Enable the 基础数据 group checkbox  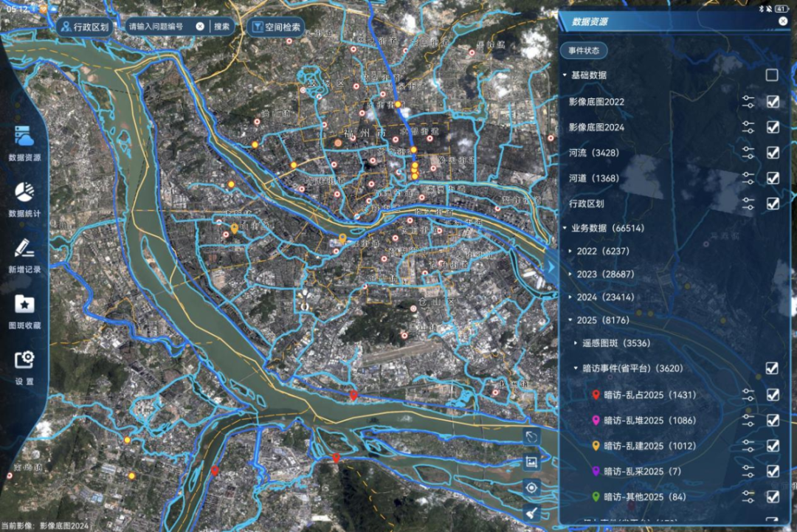(771, 75)
